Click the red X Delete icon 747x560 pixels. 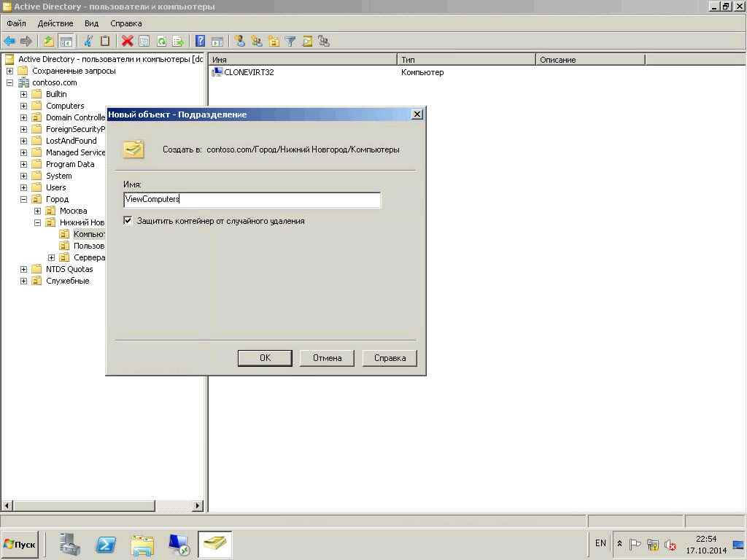[x=127, y=42]
